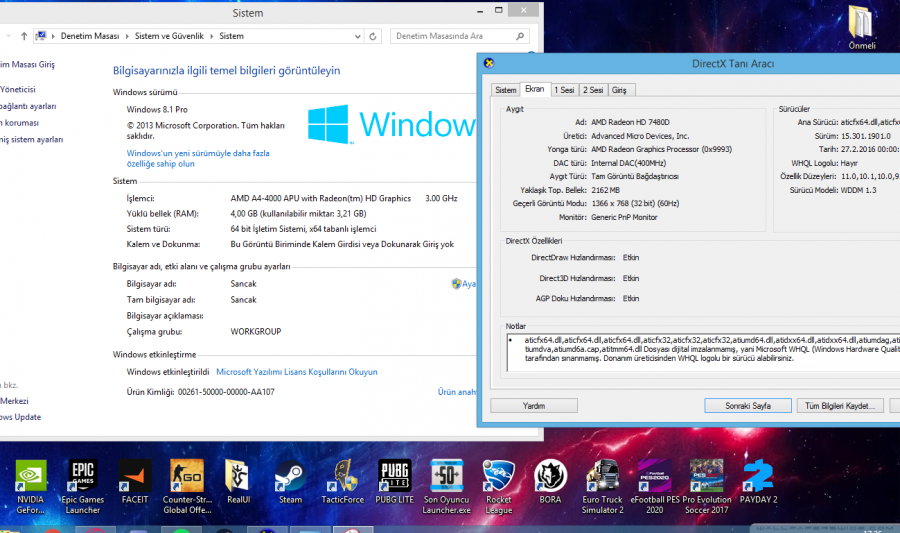900x533 pixels.
Task: Open Microsoft Yazılımı Lisans Koşullarını Okuyun link
Action: click(x=296, y=371)
